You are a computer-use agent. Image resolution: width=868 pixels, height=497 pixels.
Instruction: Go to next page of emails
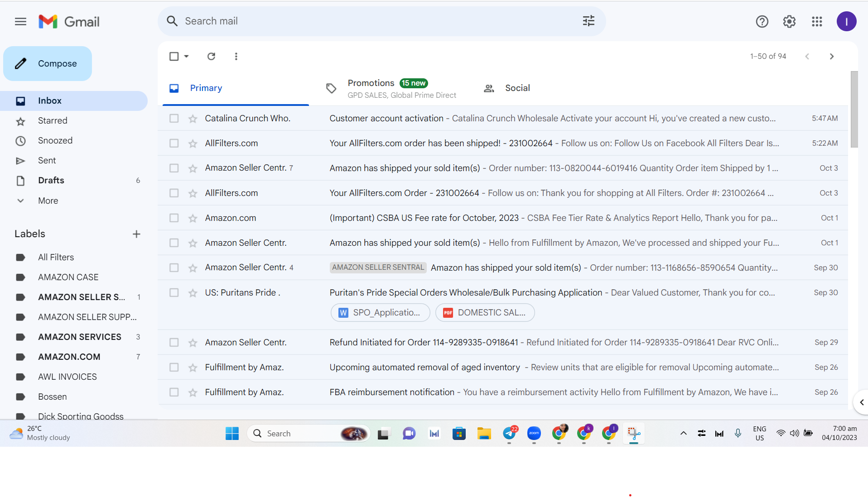pos(831,56)
